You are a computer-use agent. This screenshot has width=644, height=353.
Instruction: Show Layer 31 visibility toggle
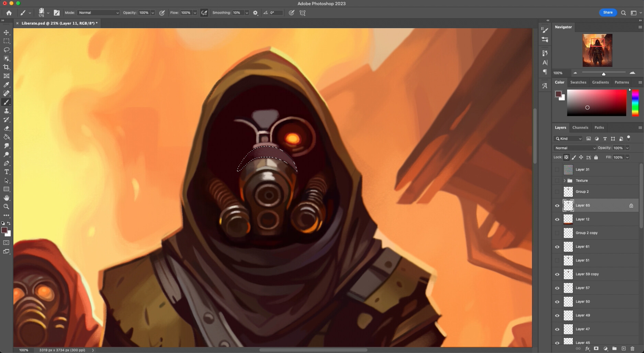557,169
